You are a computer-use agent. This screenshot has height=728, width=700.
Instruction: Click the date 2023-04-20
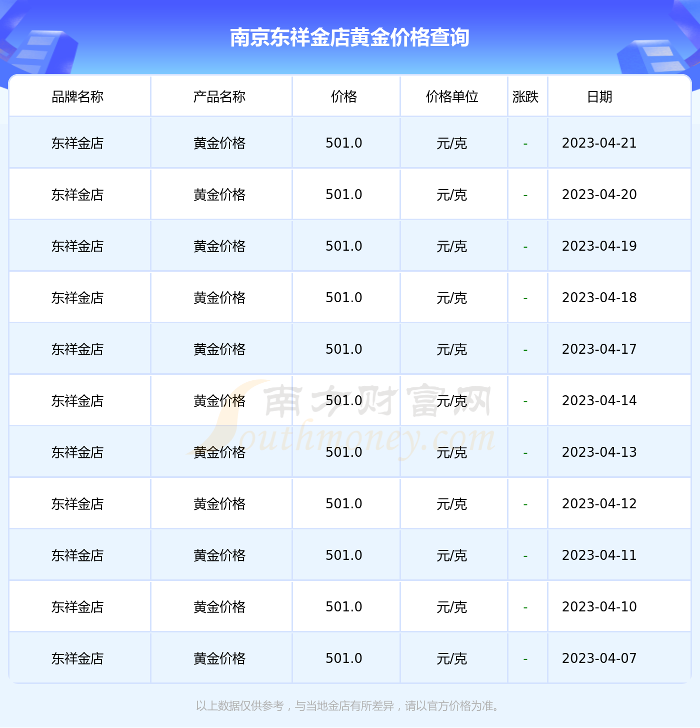(599, 195)
